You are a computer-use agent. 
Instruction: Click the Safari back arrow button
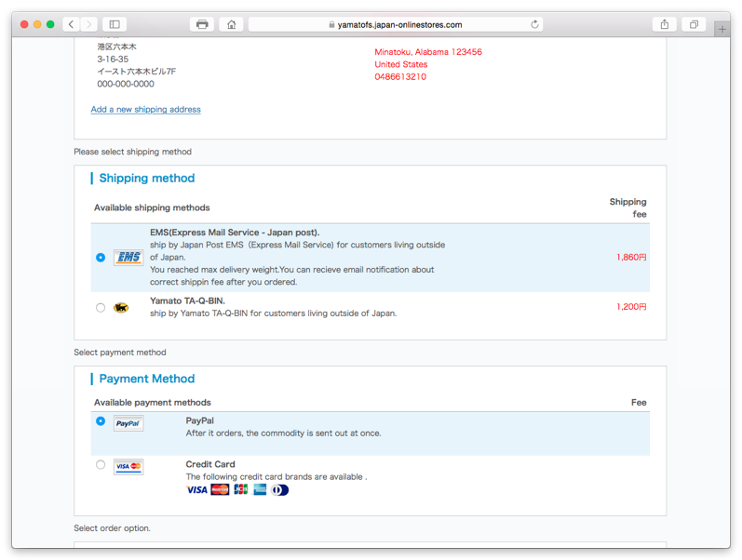(72, 24)
